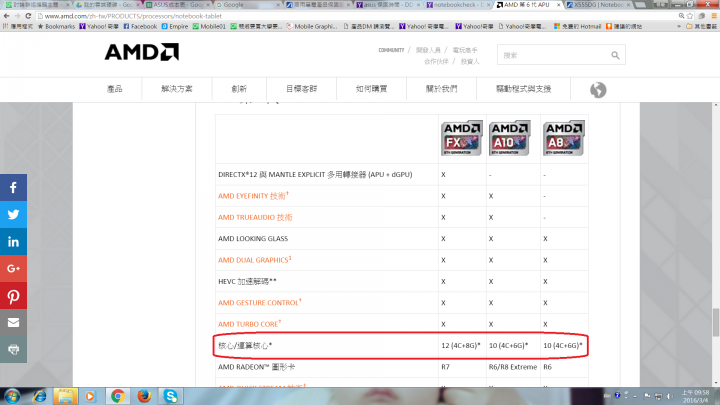Open Skype from taskbar
720x405 pixels.
[170, 396]
